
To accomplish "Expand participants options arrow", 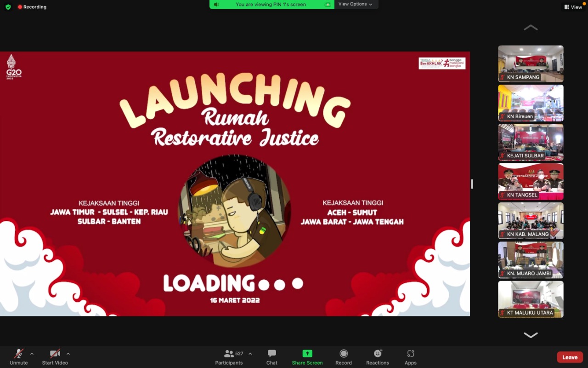I will [250, 354].
